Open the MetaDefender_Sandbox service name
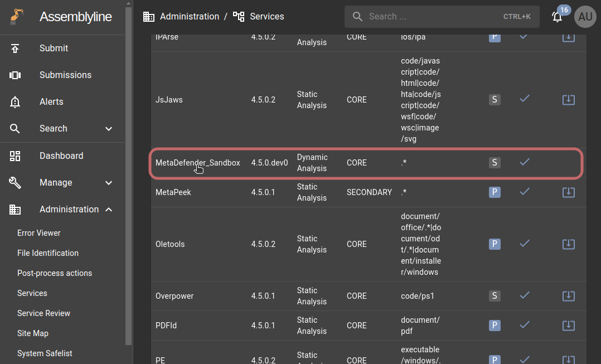 click(198, 163)
